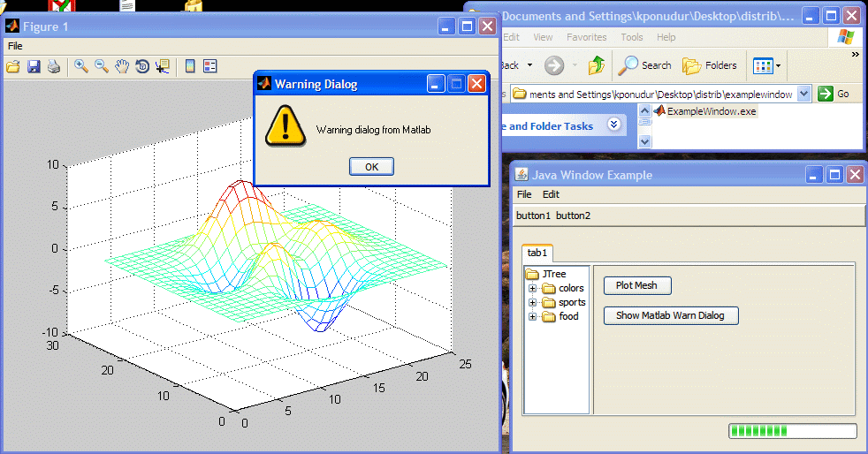Open the Edit menu in Explorer window

pyautogui.click(x=512, y=37)
